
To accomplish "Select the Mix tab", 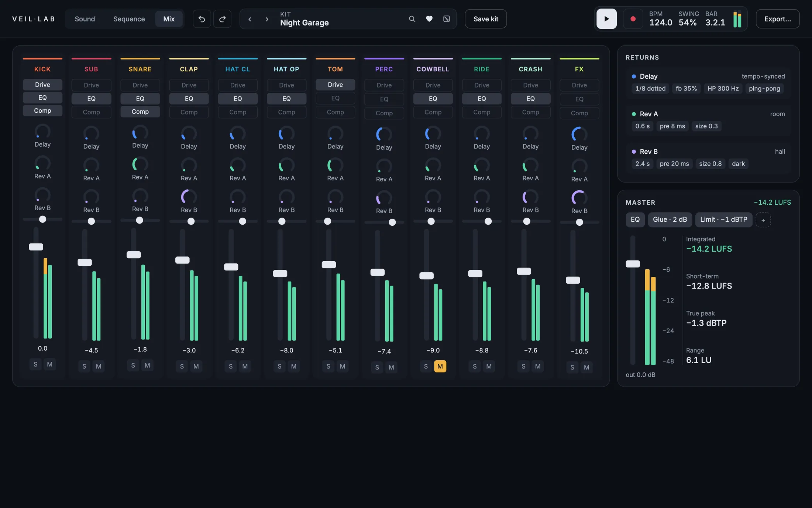I will point(169,19).
